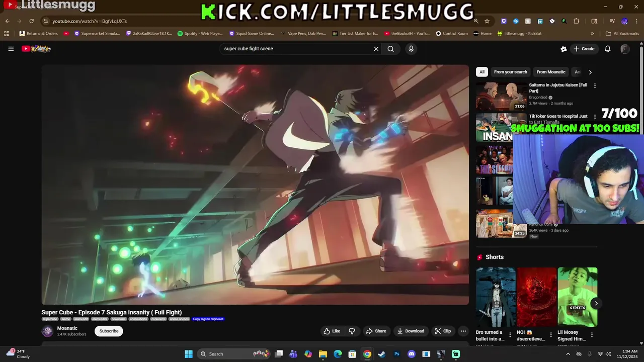Click the main video player
This screenshot has height=362, width=644.
coord(255,185)
